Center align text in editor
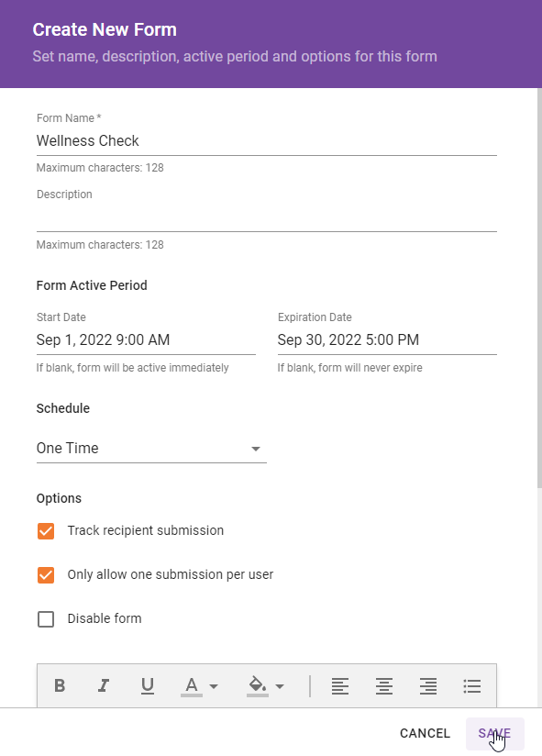The height and width of the screenshot is (756, 542). pos(384,685)
